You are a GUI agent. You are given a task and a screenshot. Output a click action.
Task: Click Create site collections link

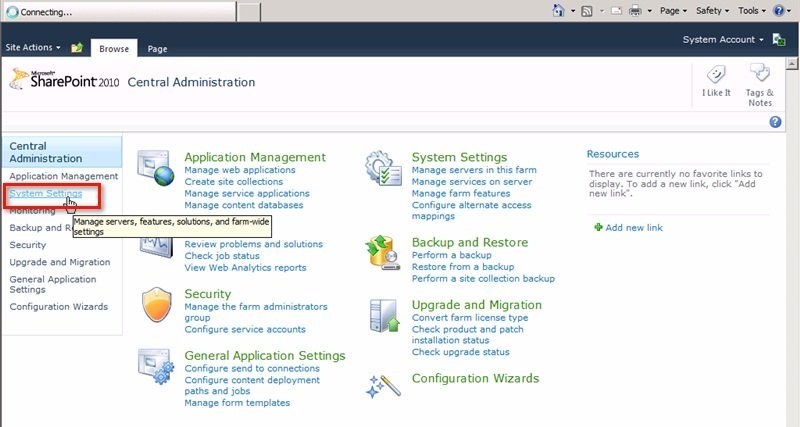pyautogui.click(x=234, y=182)
